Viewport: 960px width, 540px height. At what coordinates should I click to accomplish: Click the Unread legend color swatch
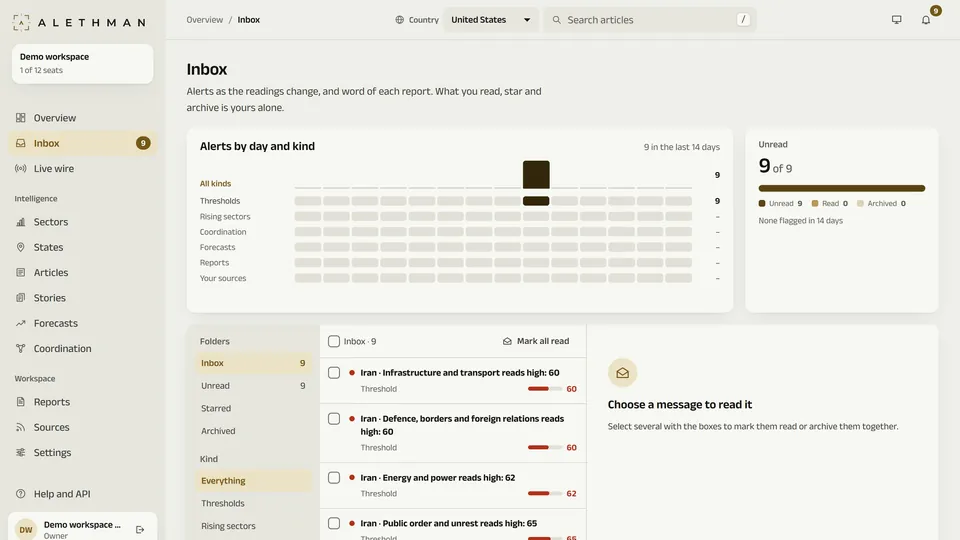point(762,203)
